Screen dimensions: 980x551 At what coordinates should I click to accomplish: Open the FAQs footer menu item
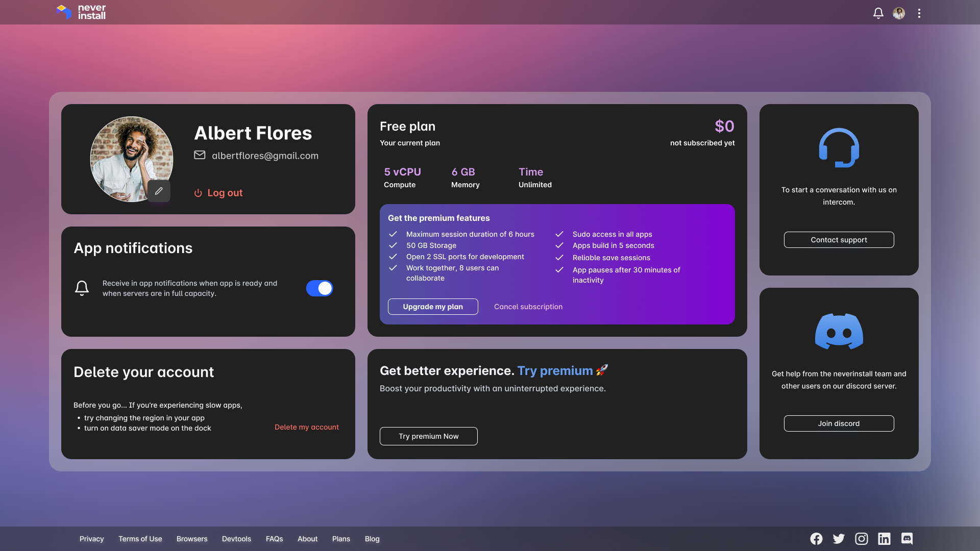pos(274,539)
